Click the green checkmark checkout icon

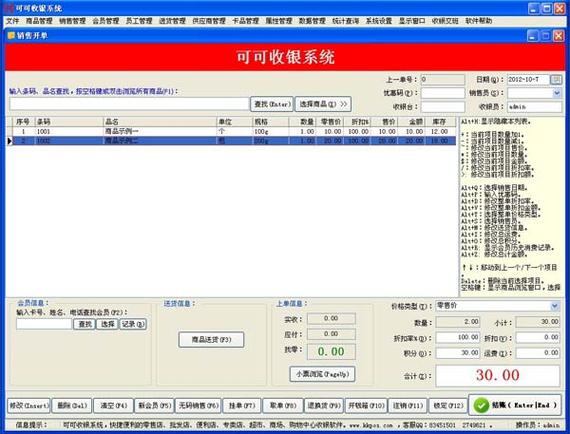tap(482, 405)
